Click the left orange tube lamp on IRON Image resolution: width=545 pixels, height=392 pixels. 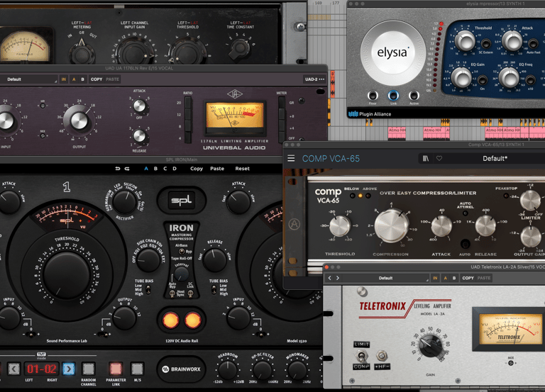170,320
